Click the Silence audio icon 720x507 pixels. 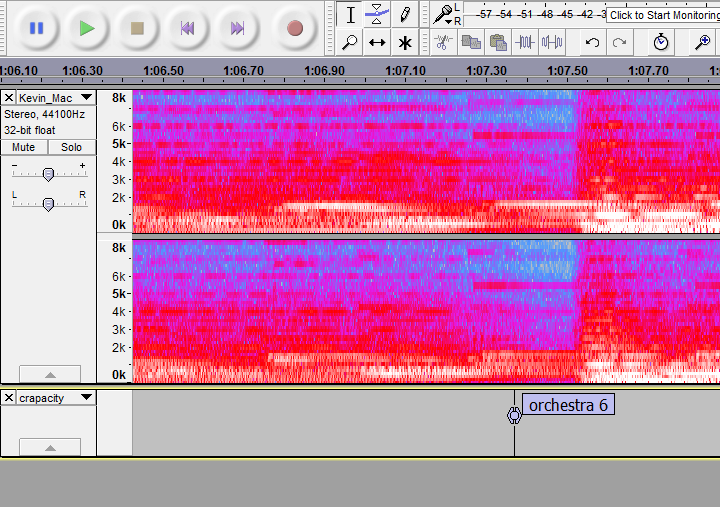point(552,43)
